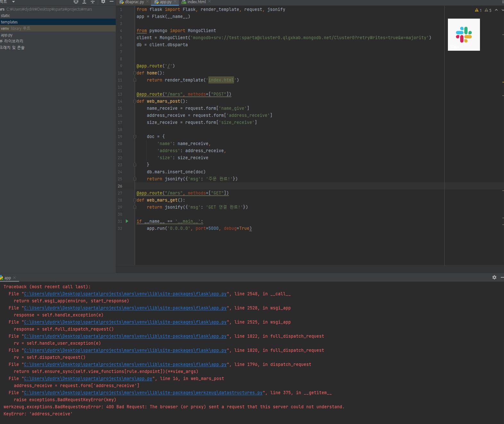Click the expand all icon in project panel
Image resolution: width=504 pixels, height=424 pixels.
(84, 2)
